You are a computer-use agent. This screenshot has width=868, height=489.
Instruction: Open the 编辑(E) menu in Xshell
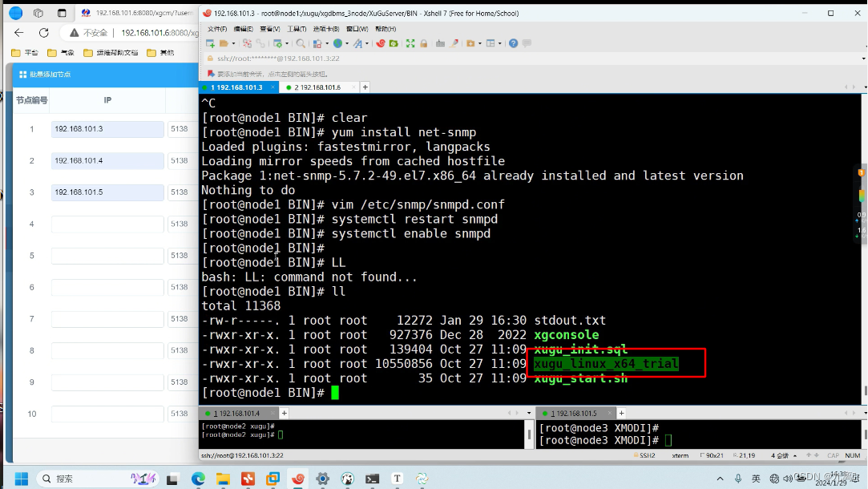click(243, 29)
